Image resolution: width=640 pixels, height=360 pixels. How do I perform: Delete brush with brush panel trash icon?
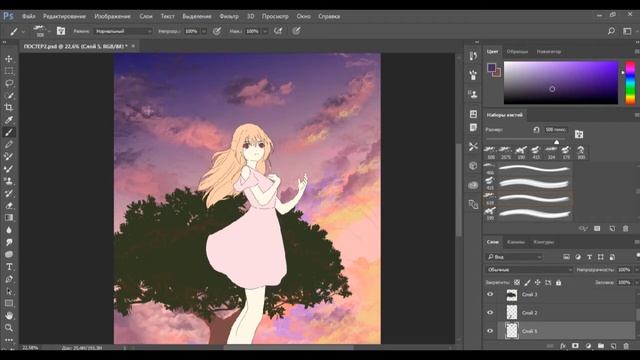coord(626,229)
